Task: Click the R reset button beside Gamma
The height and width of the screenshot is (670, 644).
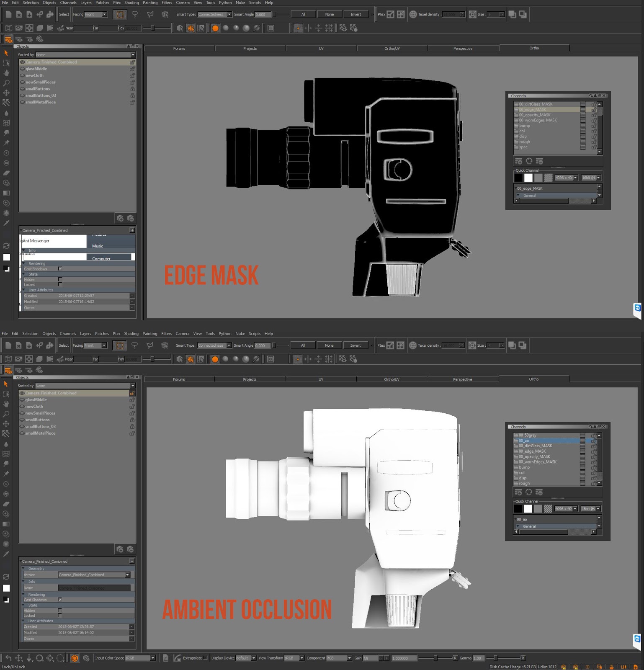Action: 522,658
